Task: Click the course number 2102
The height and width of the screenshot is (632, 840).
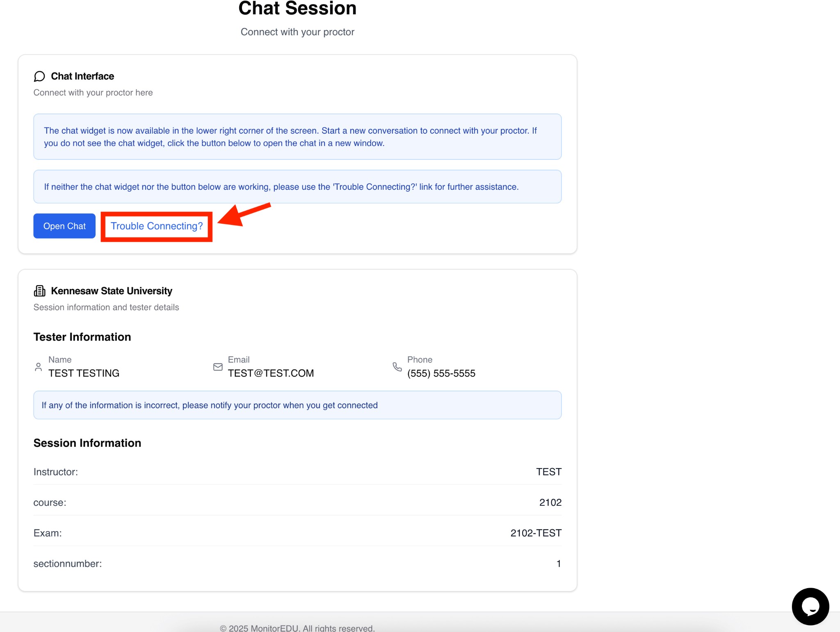Action: coord(550,502)
